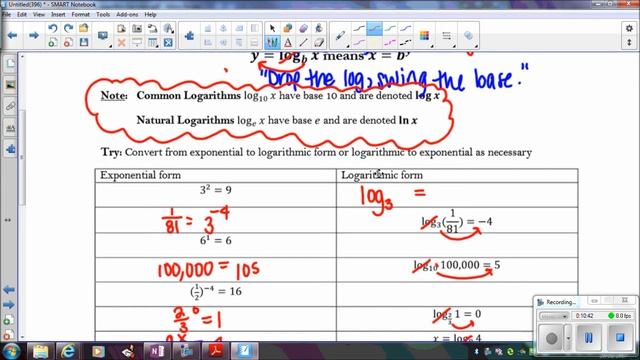Open the Insert menu
The height and width of the screenshot is (360, 640).
coord(58,14)
